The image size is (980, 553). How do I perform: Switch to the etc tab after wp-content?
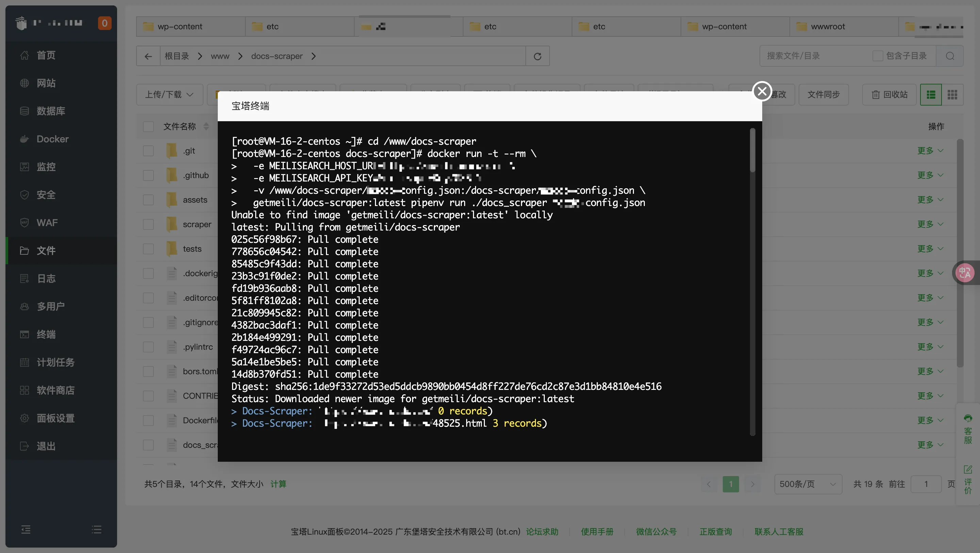tap(300, 27)
